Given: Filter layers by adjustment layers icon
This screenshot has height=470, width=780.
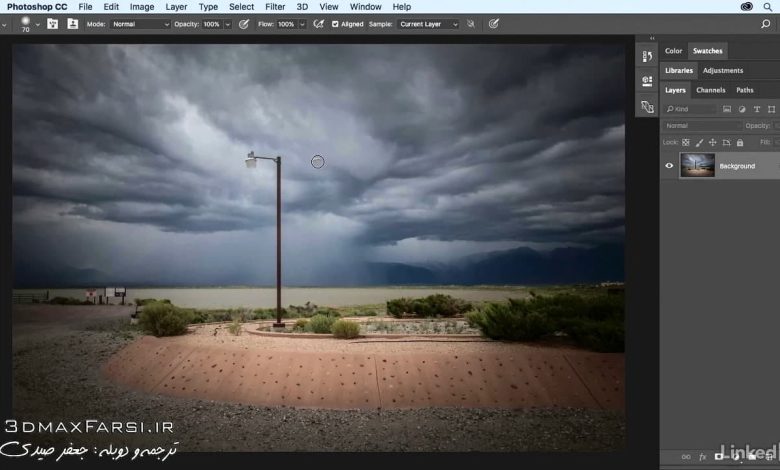Looking at the screenshot, I should pos(742,109).
